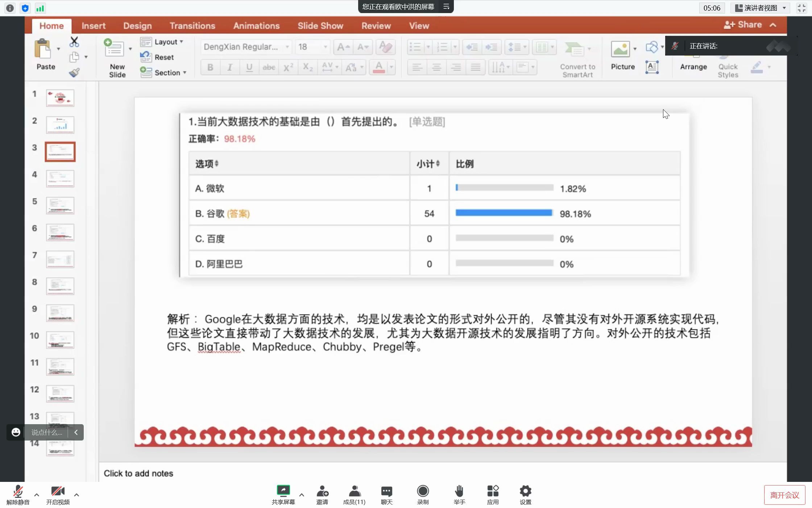Click the leave meeting button
812x508 pixels.
click(784, 495)
